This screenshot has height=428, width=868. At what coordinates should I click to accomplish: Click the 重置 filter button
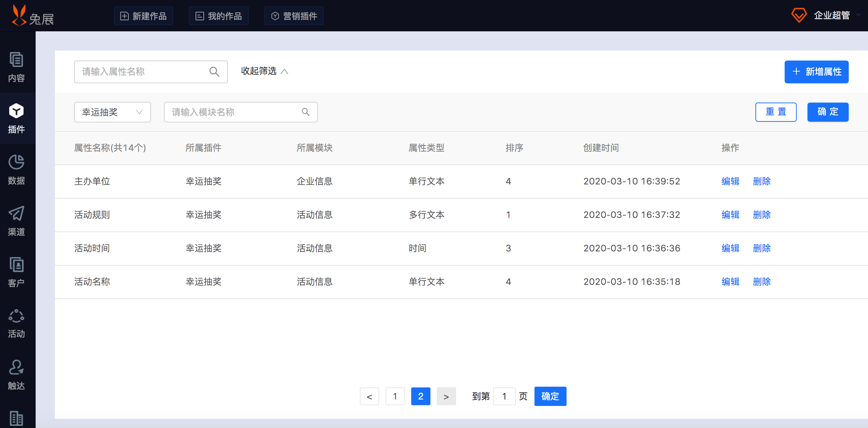click(776, 112)
